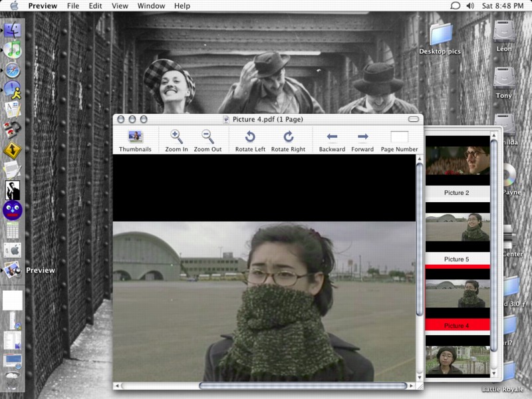Viewport: 532px width, 399px height.
Task: Rotate the image right
Action: coord(288,137)
